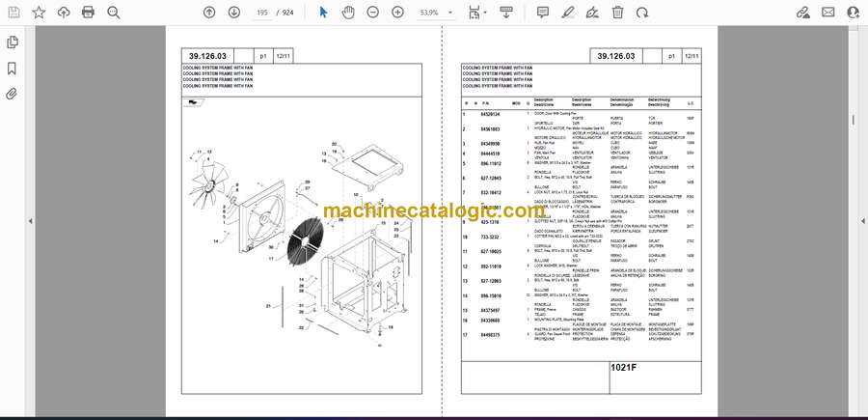Click the right page code "39.126.03"
The width and height of the screenshot is (868, 420).
point(616,56)
